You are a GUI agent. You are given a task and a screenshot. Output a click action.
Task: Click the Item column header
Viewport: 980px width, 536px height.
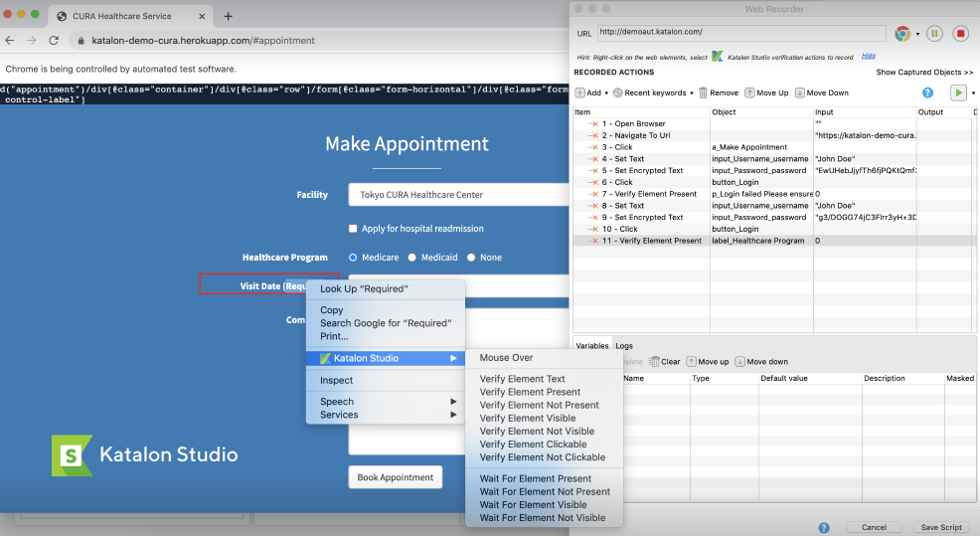pos(641,112)
